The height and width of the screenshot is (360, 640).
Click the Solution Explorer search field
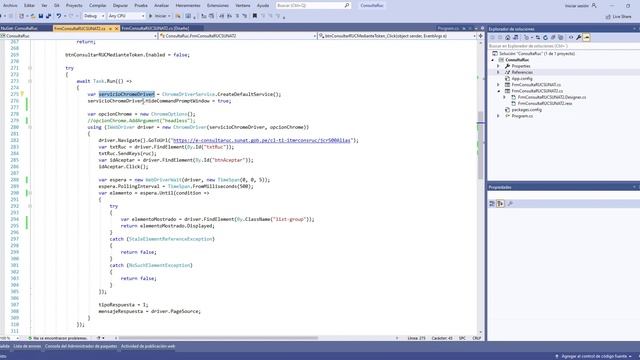(x=563, y=46)
